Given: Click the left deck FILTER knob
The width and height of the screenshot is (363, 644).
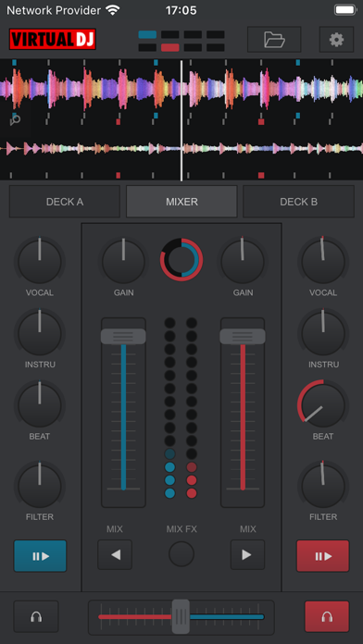Looking at the screenshot, I should coord(40,486).
